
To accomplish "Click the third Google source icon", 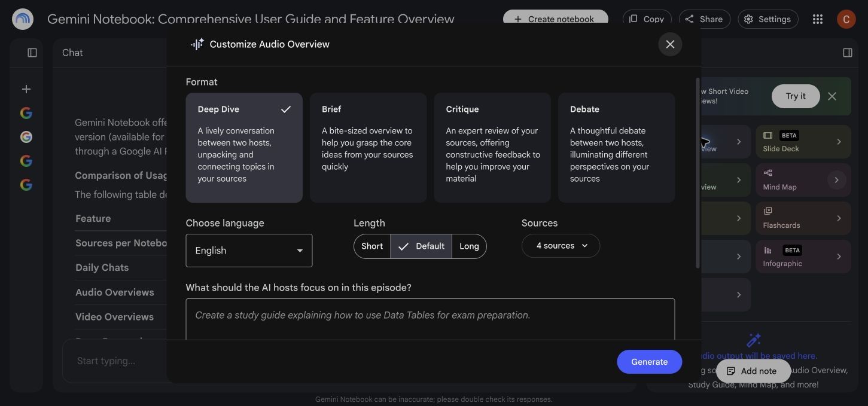I will 26,161.
